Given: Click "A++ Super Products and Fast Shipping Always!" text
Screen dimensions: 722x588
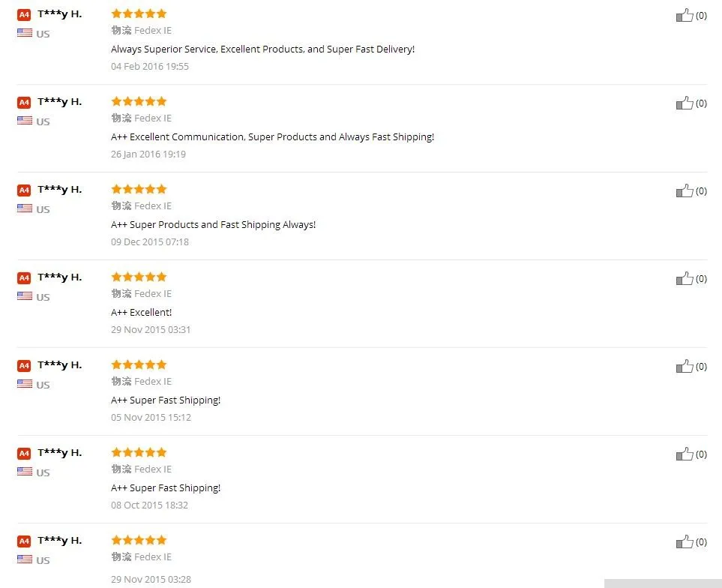Looking at the screenshot, I should click(x=214, y=225).
